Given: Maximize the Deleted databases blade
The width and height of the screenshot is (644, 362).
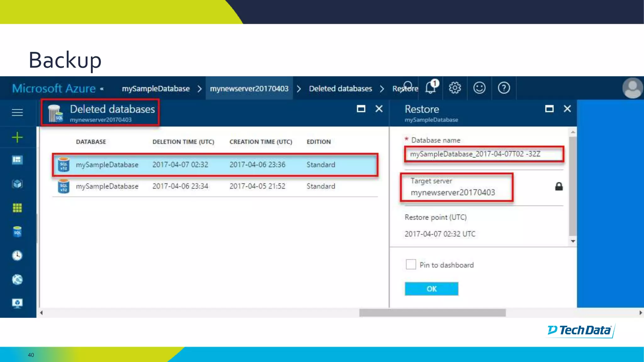Looking at the screenshot, I should [361, 109].
